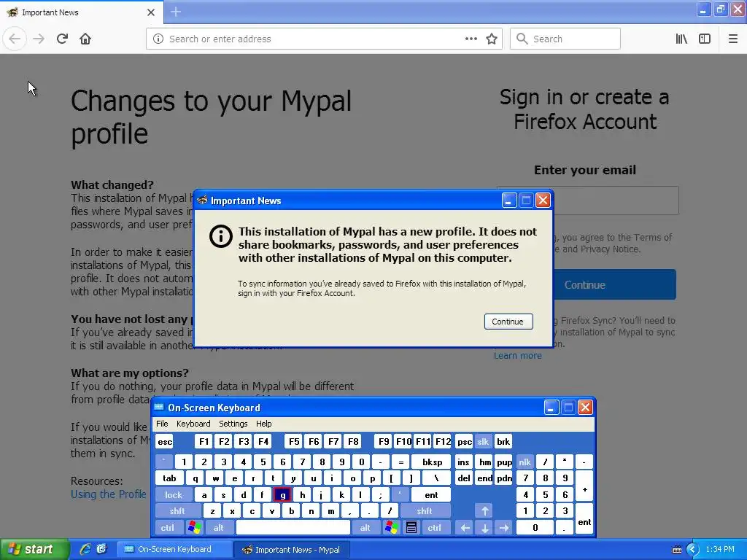
Task: Open the Library icon in browser toolbar
Action: pos(682,39)
